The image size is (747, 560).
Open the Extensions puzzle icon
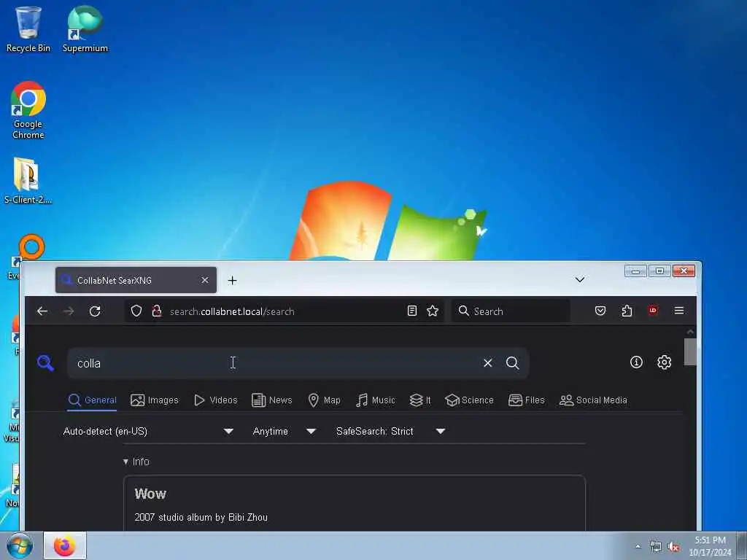click(627, 311)
